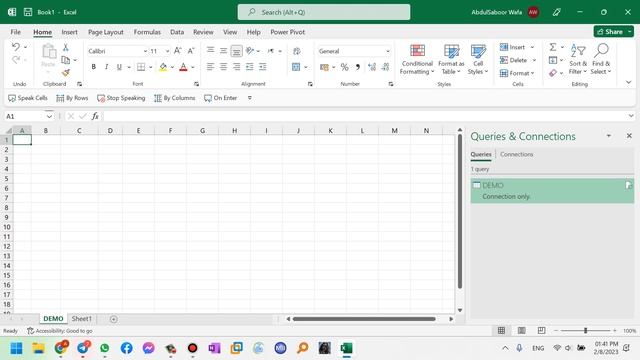The width and height of the screenshot is (640, 360).
Task: Switch to Normal view icon
Action: [x=501, y=330]
